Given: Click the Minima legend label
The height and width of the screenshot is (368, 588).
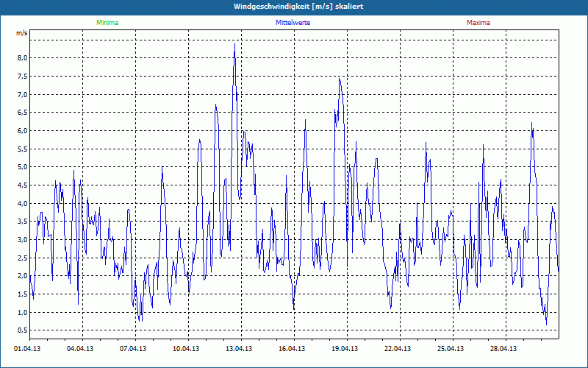Looking at the screenshot, I should point(107,23).
